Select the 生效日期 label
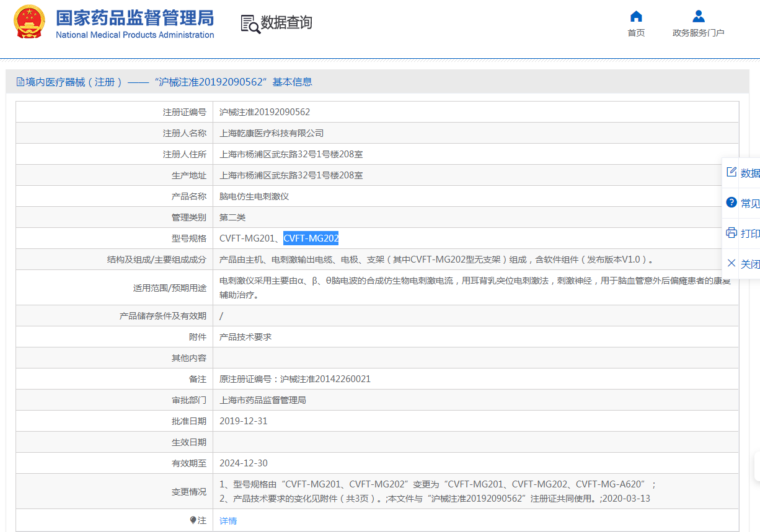The height and width of the screenshot is (532, 760). tap(188, 442)
